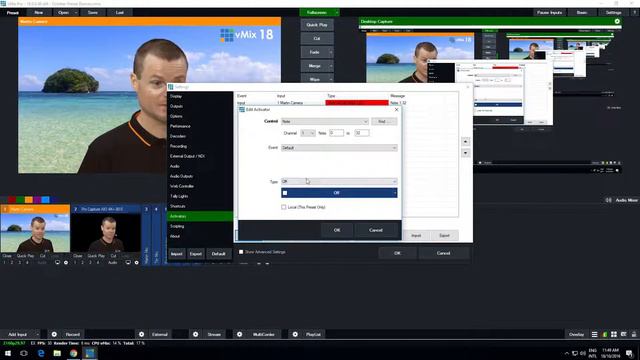Click Quick Play transition button
The width and height of the screenshot is (640, 360).
pyautogui.click(x=317, y=25)
